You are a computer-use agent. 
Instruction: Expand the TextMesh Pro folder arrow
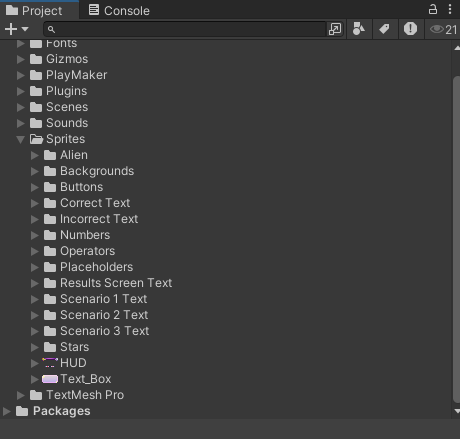pyautogui.click(x=21, y=395)
